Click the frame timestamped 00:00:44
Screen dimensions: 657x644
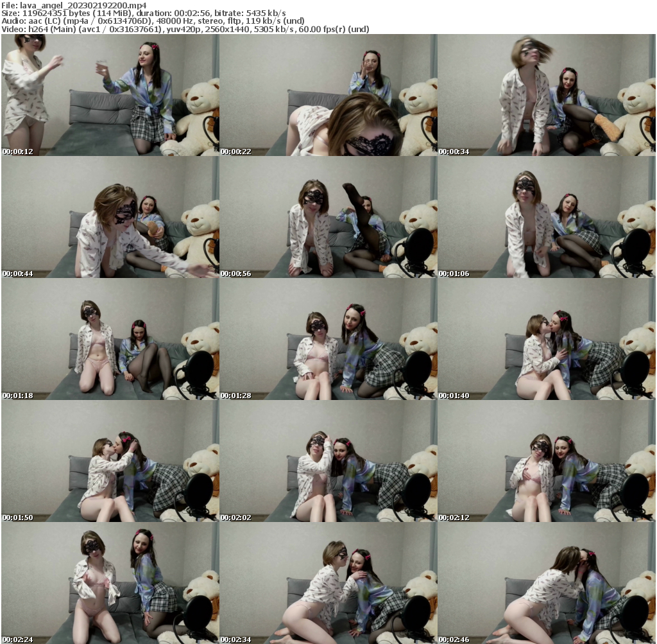point(110,217)
